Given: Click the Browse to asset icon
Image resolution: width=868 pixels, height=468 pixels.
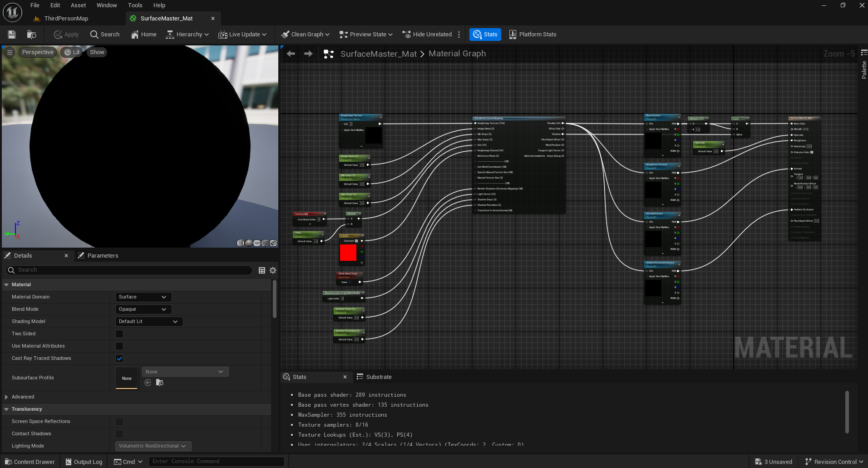Looking at the screenshot, I should [x=31, y=35].
